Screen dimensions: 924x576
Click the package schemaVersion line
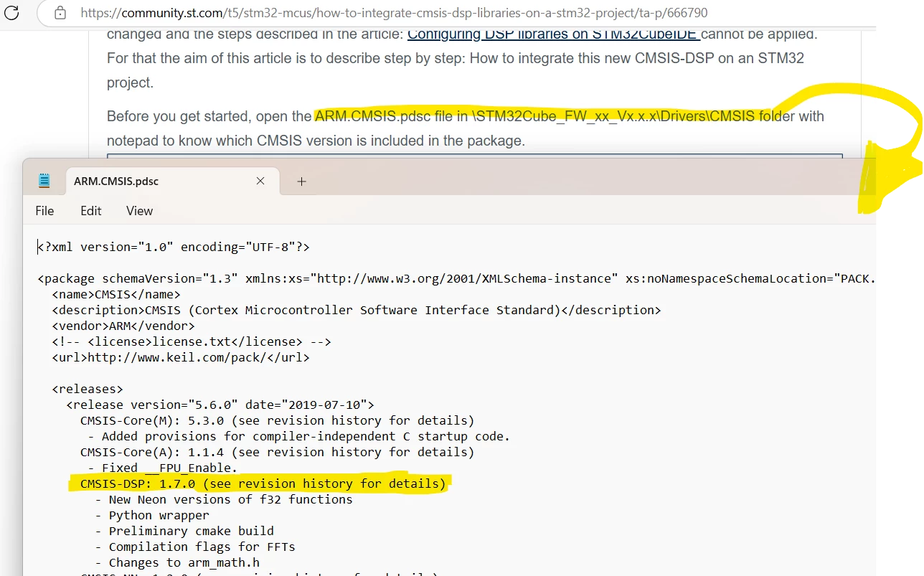tap(456, 278)
